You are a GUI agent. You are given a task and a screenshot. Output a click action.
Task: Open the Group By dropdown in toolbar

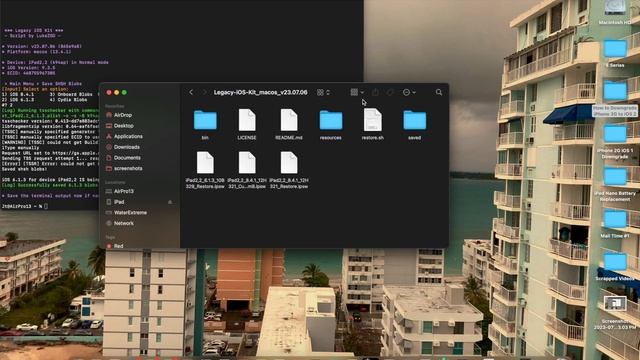(x=357, y=92)
